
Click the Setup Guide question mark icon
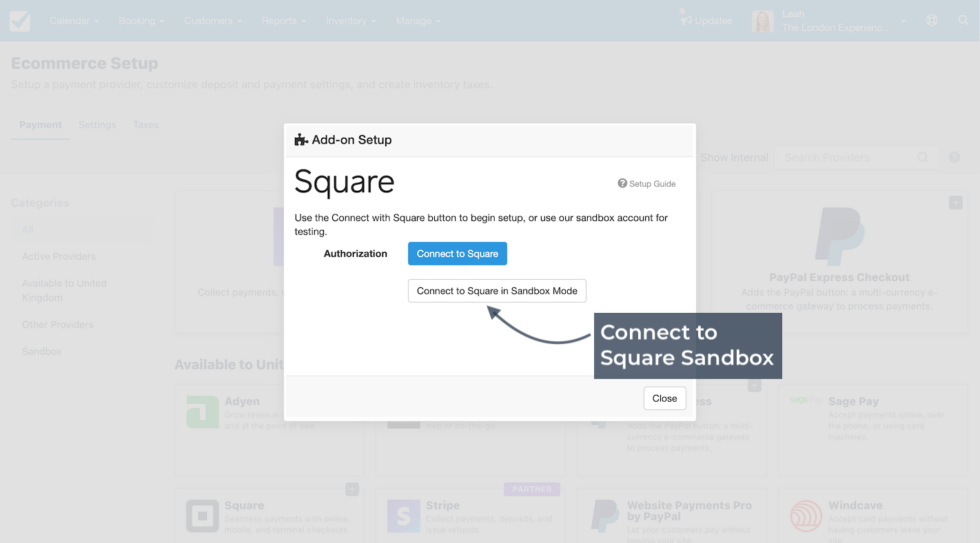coord(622,183)
